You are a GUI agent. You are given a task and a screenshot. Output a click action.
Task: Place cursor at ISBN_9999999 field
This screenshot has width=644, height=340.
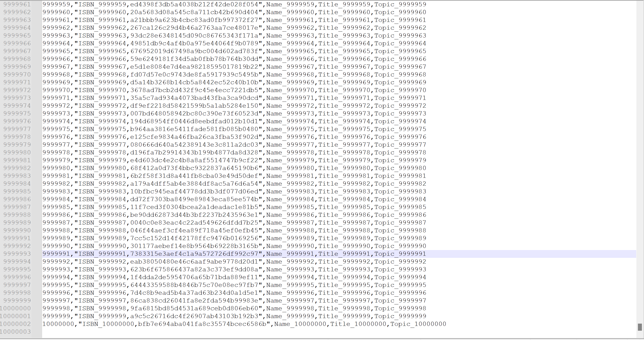pos(102,316)
